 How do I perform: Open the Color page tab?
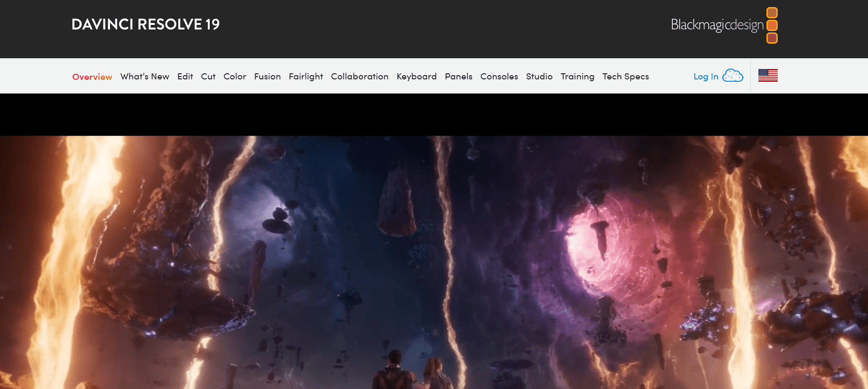click(x=235, y=76)
